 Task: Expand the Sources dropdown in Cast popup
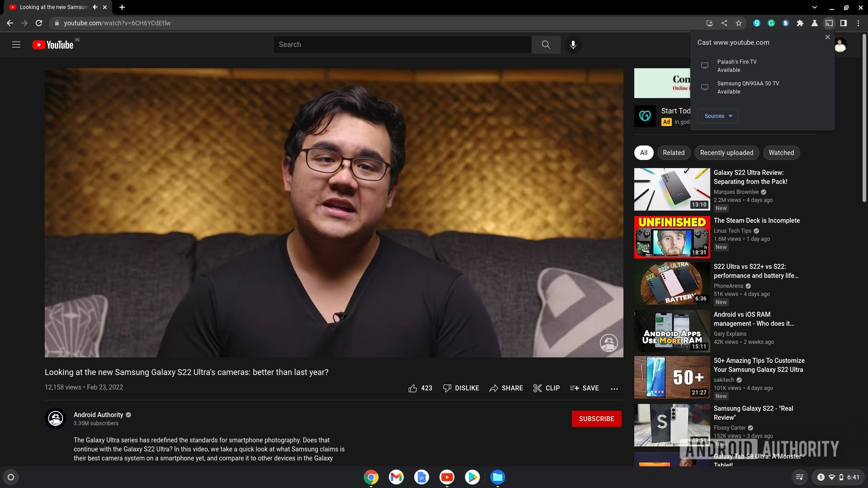(x=717, y=116)
